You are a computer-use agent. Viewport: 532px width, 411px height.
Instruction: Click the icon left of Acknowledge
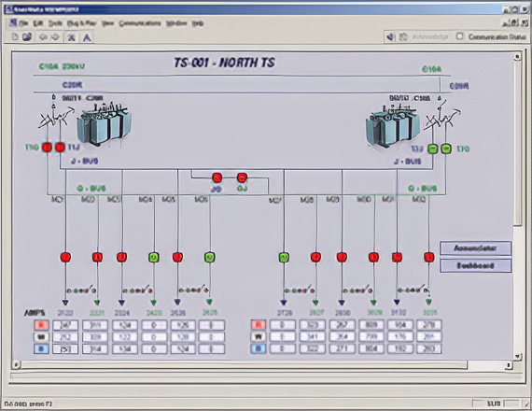point(402,36)
